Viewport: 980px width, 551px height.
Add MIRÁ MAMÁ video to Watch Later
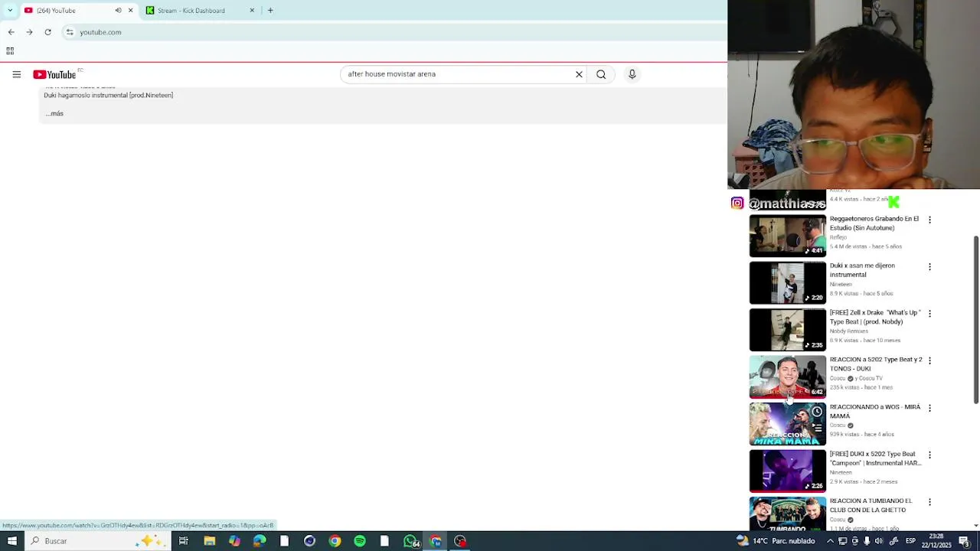[817, 412]
